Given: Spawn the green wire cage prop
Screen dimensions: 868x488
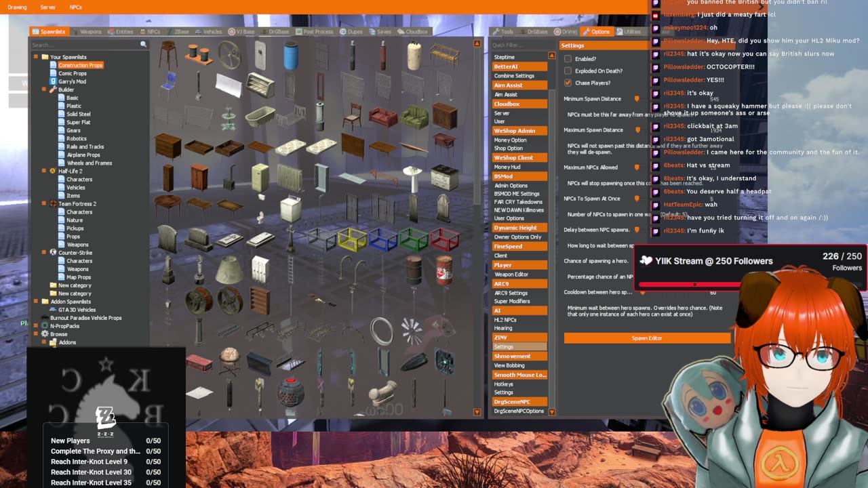Looking at the screenshot, I should click(414, 239).
